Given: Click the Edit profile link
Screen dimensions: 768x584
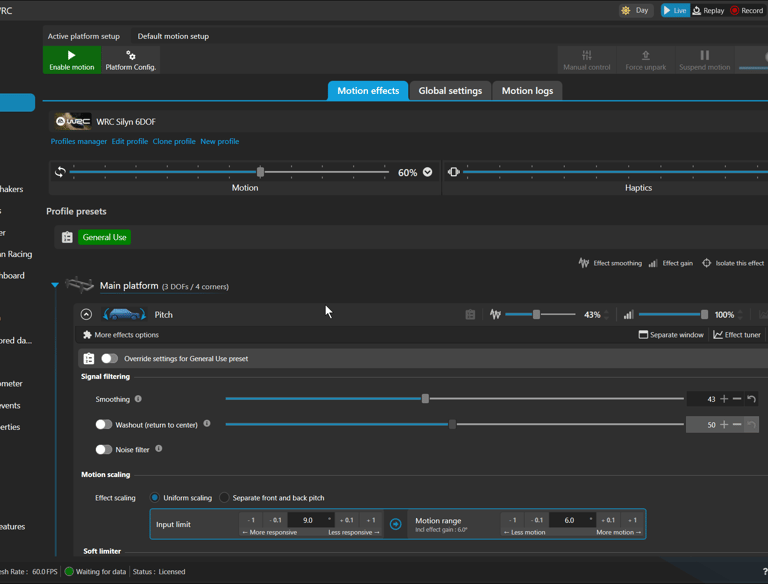Looking at the screenshot, I should click(x=130, y=141).
